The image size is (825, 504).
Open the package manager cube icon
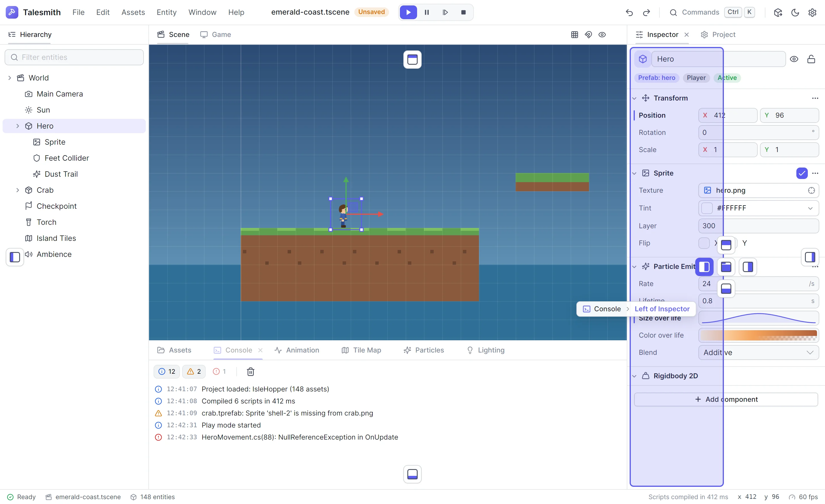(778, 12)
